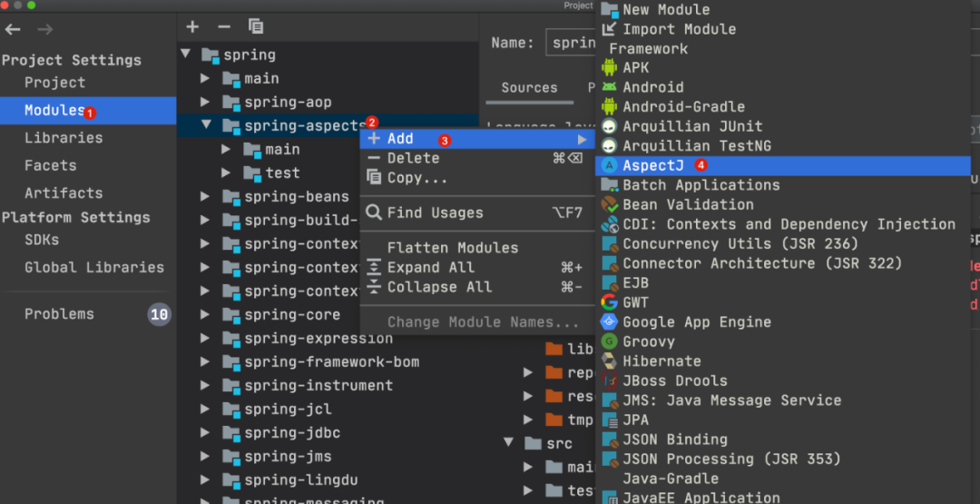980x504 pixels.
Task: Expand the src folder's test subfolder
Action: pyautogui.click(x=529, y=490)
